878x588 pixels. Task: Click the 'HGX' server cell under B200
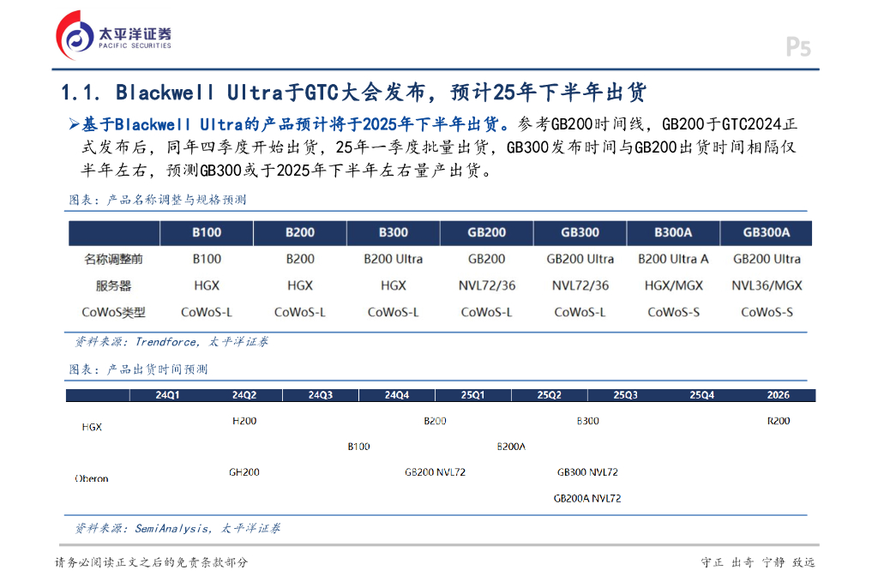pyautogui.click(x=300, y=285)
